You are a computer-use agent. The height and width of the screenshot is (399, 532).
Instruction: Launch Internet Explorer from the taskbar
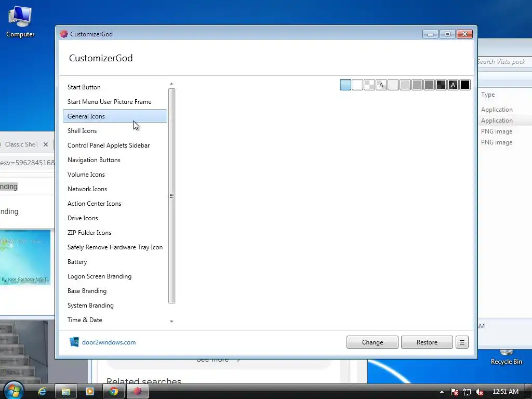[42, 392]
